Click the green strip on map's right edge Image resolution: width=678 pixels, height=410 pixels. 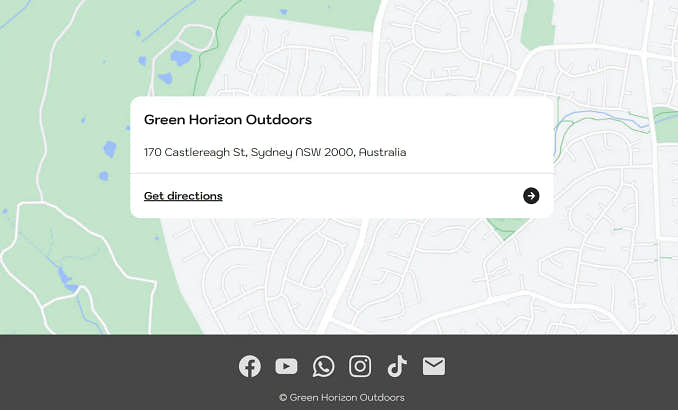666,118
